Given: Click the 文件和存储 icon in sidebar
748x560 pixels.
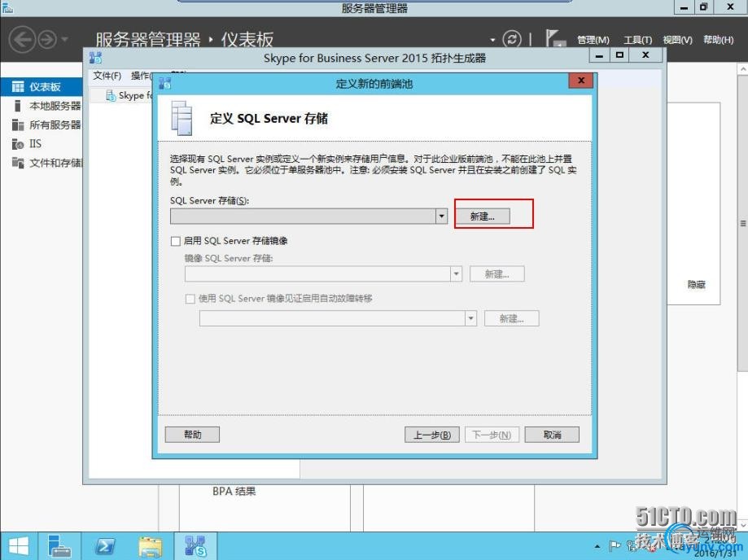Looking at the screenshot, I should tap(18, 163).
